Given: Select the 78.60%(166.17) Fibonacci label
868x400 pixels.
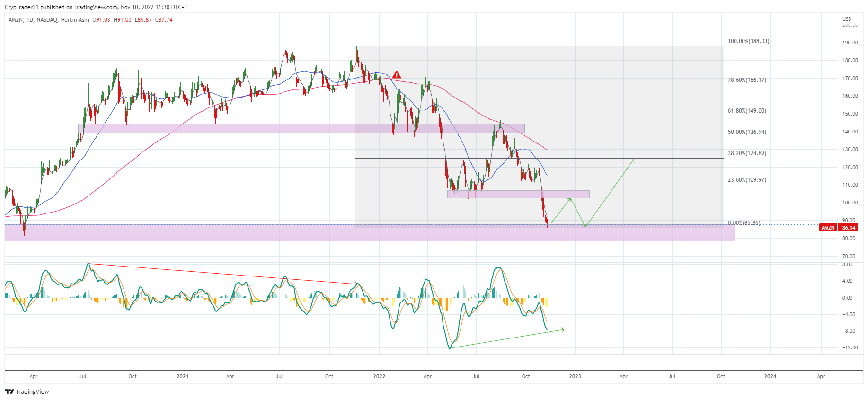Looking at the screenshot, I should click(747, 80).
